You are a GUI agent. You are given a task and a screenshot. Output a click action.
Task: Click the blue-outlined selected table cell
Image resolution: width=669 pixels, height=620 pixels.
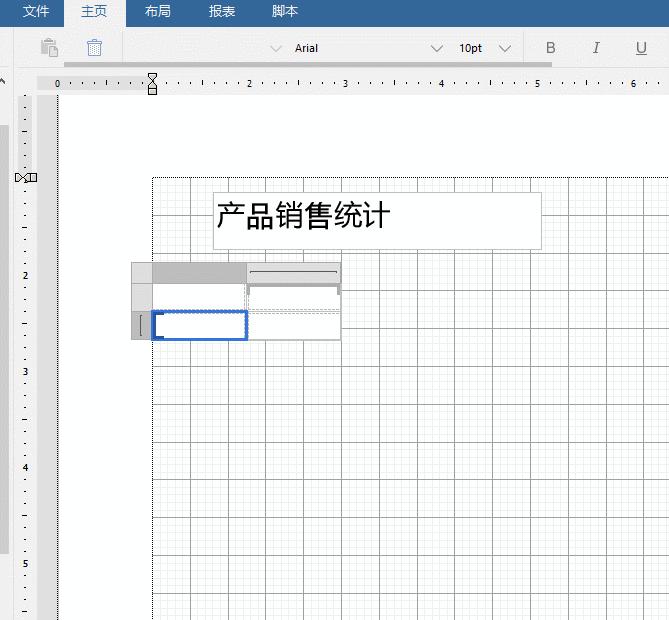click(x=200, y=326)
